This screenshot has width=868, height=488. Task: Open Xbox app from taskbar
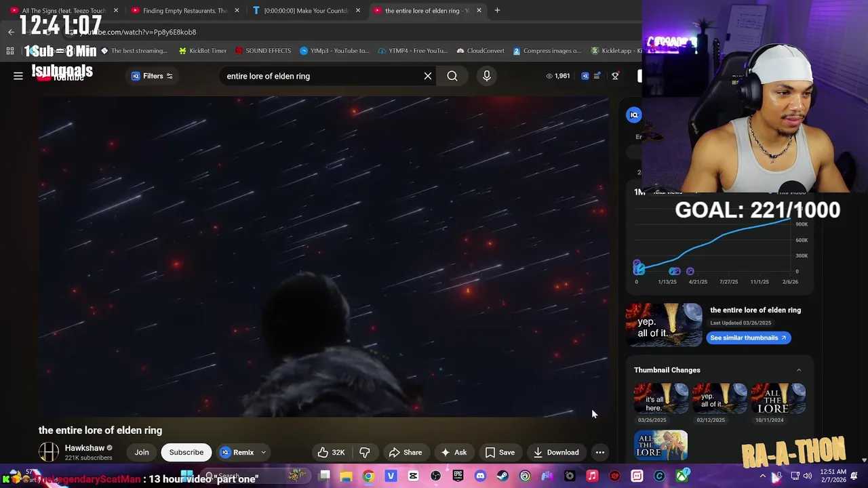point(682,476)
